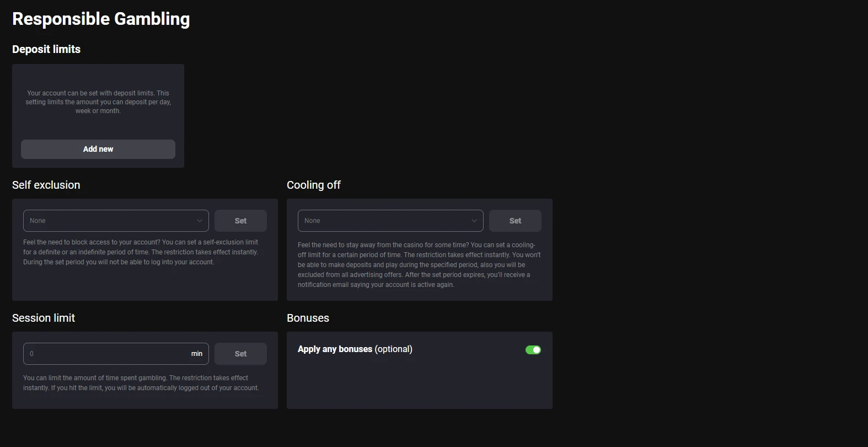Click the Apply any bonuses (optional) label

point(355,349)
